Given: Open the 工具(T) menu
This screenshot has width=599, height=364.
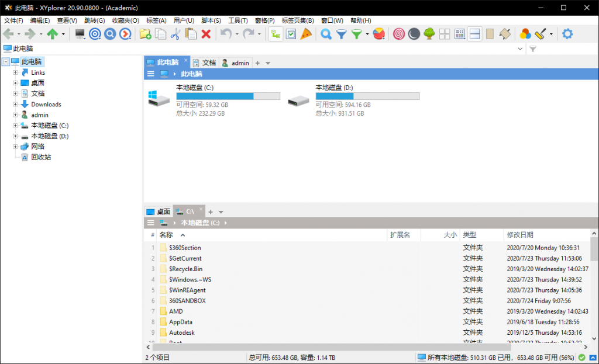Looking at the screenshot, I should 237,20.
